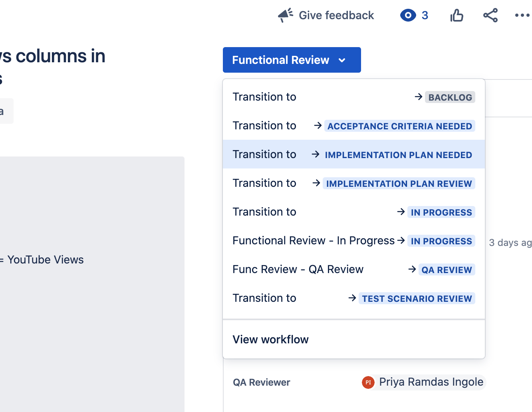Transition to Acceptance Criteria Needed
Image resolution: width=532 pixels, height=412 pixels.
tap(354, 126)
